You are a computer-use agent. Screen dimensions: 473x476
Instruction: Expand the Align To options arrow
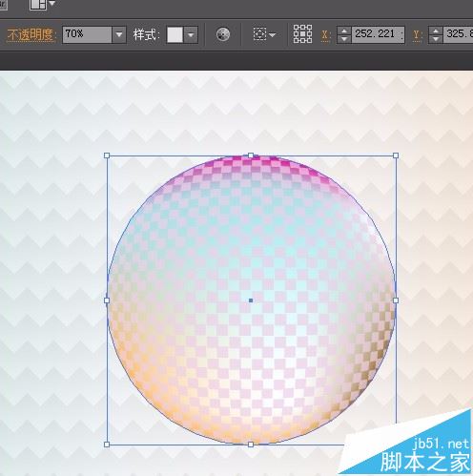pyautogui.click(x=272, y=35)
